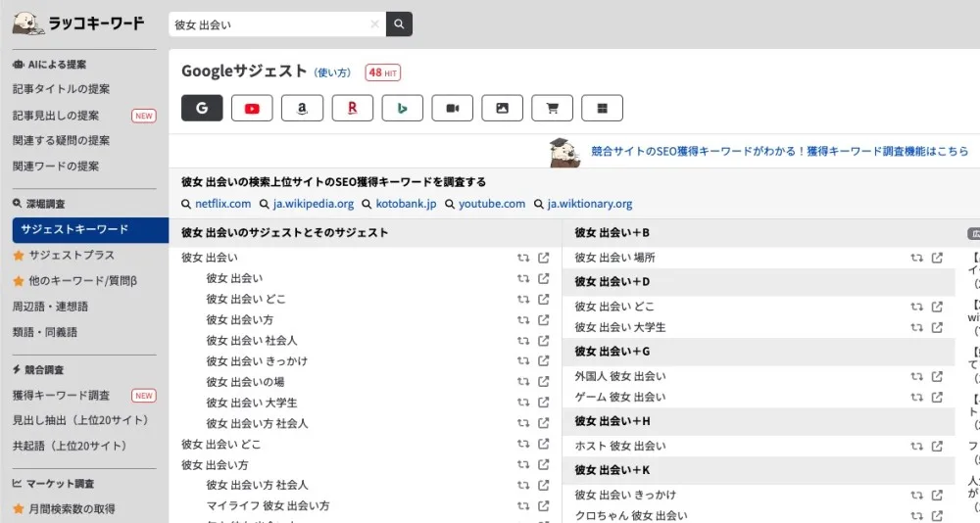The height and width of the screenshot is (523, 980).
Task: Select the Amazon suggest source icon
Action: coord(302,108)
